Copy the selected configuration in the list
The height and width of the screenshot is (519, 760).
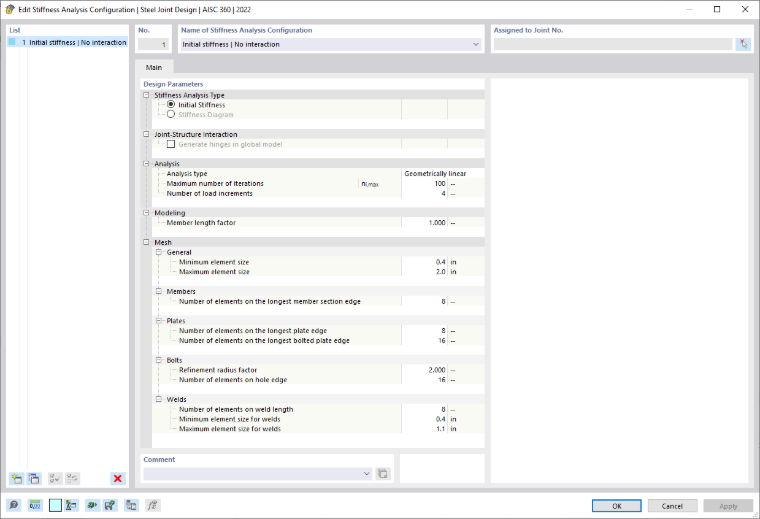pyautogui.click(x=34, y=479)
